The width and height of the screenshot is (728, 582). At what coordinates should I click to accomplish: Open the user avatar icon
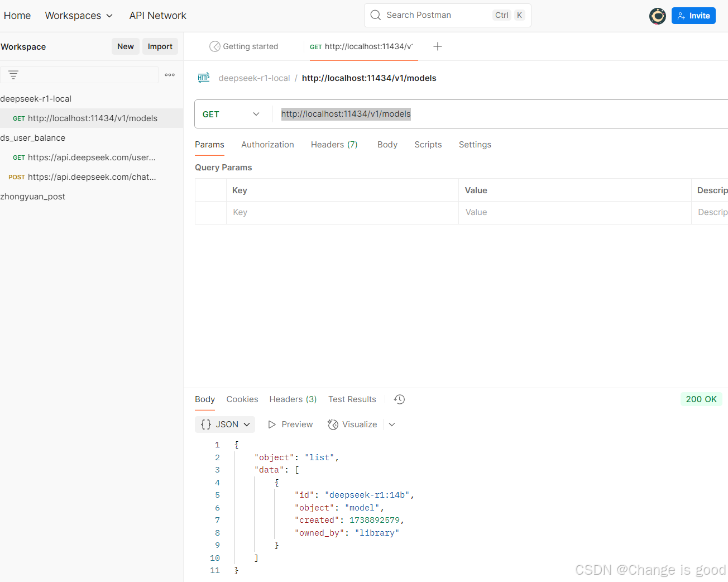[658, 16]
